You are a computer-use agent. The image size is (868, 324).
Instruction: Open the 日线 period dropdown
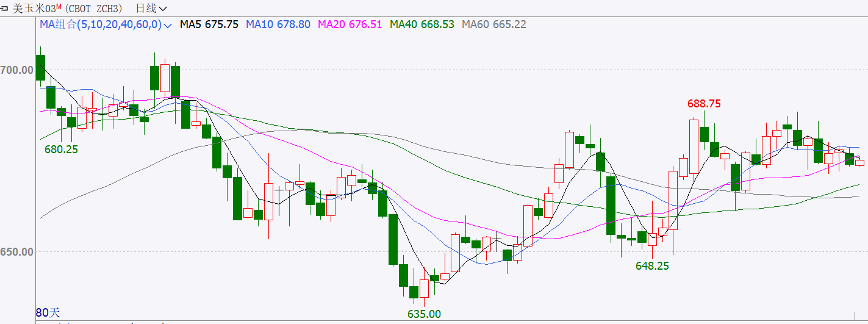click(151, 9)
